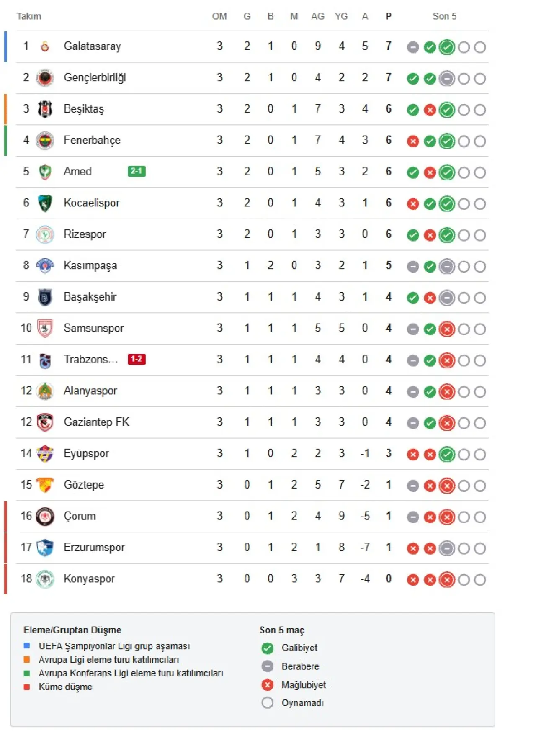Select Konyaspor's highlighted latest loss marker
536x756 pixels.
tap(447, 580)
